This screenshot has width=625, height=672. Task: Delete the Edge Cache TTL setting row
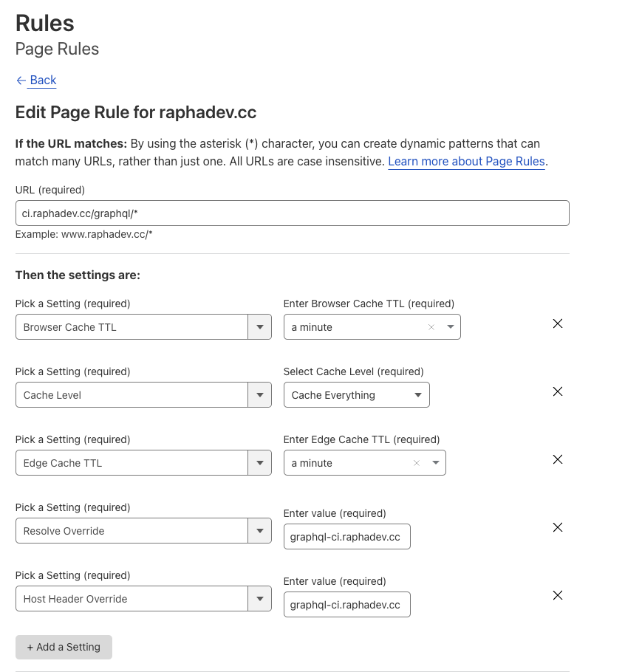tap(558, 459)
